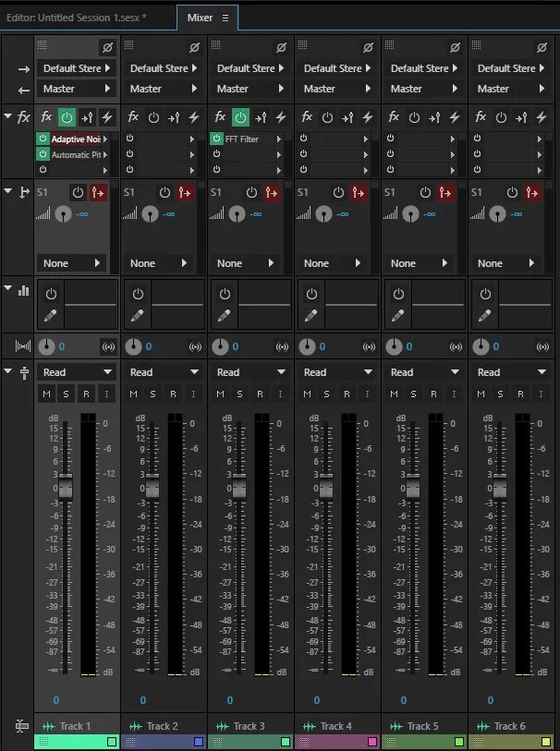560x751 pixels.
Task: Click Track 2 volume value 0 field
Action: (142, 700)
